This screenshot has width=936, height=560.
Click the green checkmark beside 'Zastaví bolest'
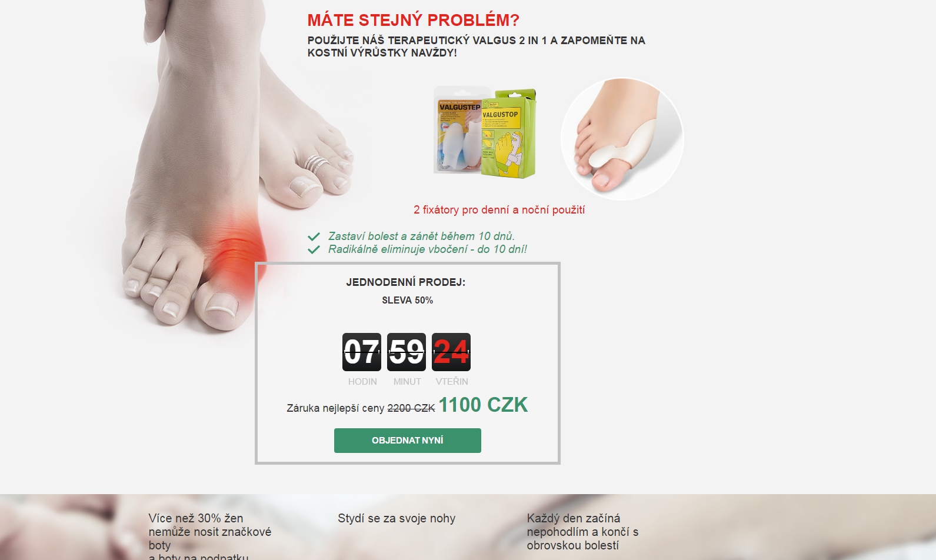pyautogui.click(x=314, y=236)
